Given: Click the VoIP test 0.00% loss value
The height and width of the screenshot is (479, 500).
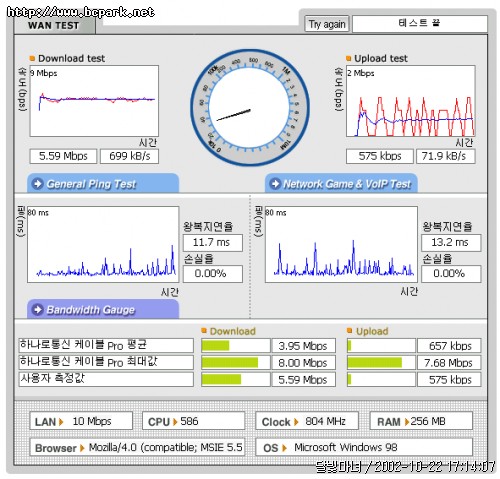Looking at the screenshot, I should (451, 274).
